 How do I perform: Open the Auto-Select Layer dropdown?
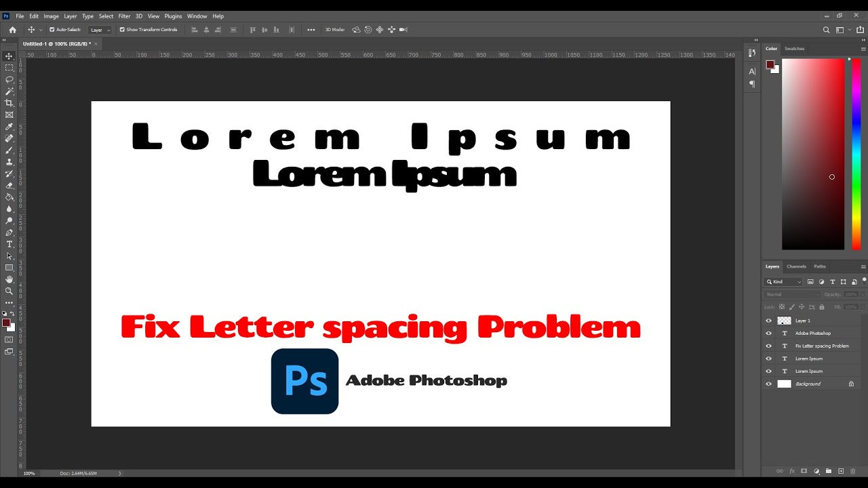tap(100, 30)
